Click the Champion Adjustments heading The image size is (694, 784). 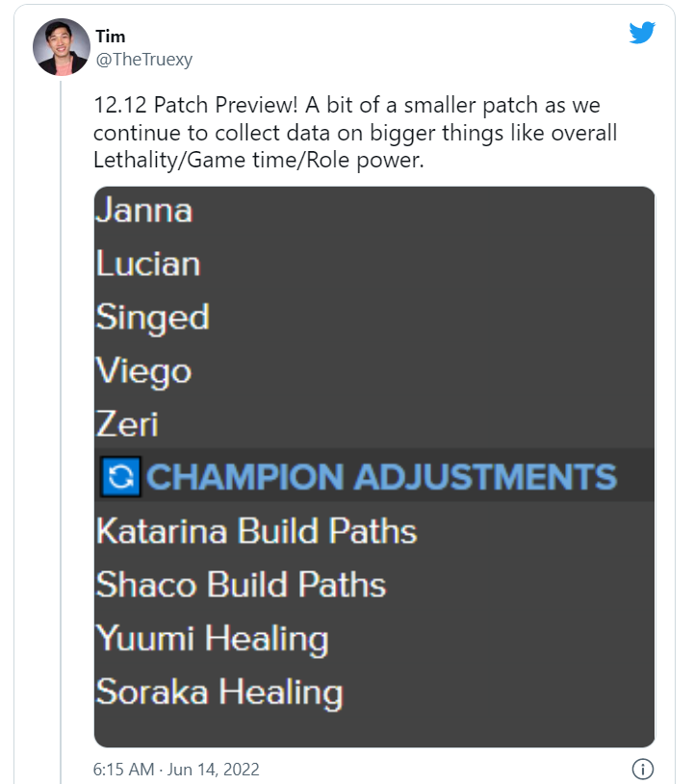click(381, 476)
